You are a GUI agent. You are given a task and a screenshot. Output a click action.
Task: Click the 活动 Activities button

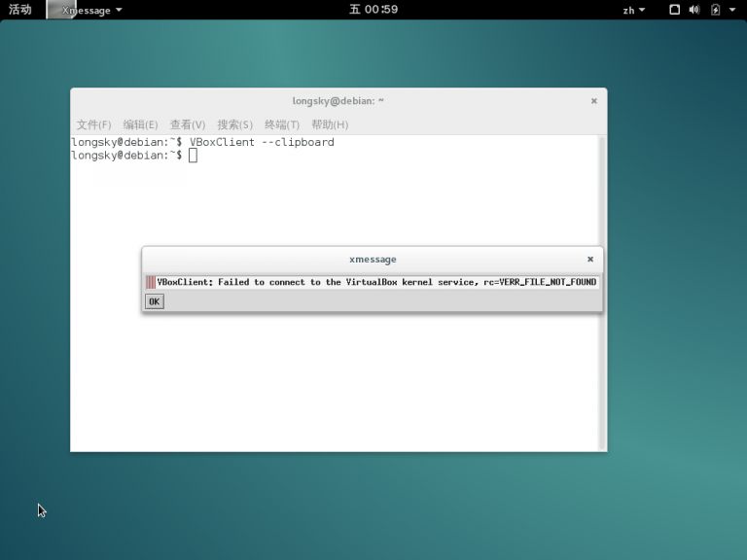(19, 10)
